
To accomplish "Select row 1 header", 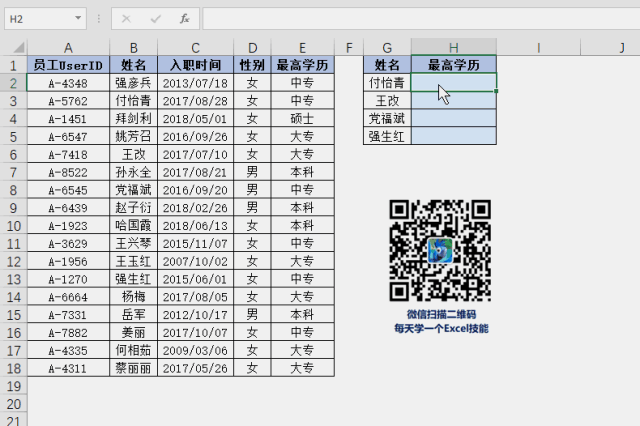I will 13,65.
